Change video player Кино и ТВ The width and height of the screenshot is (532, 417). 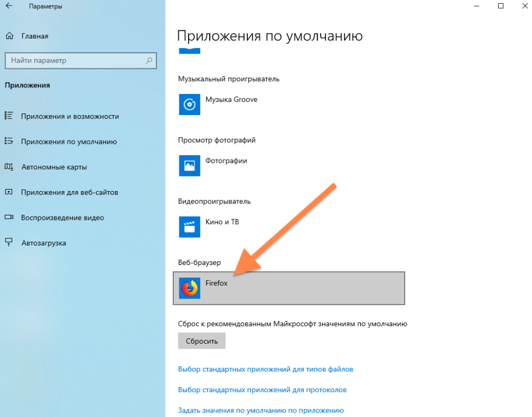pos(222,222)
